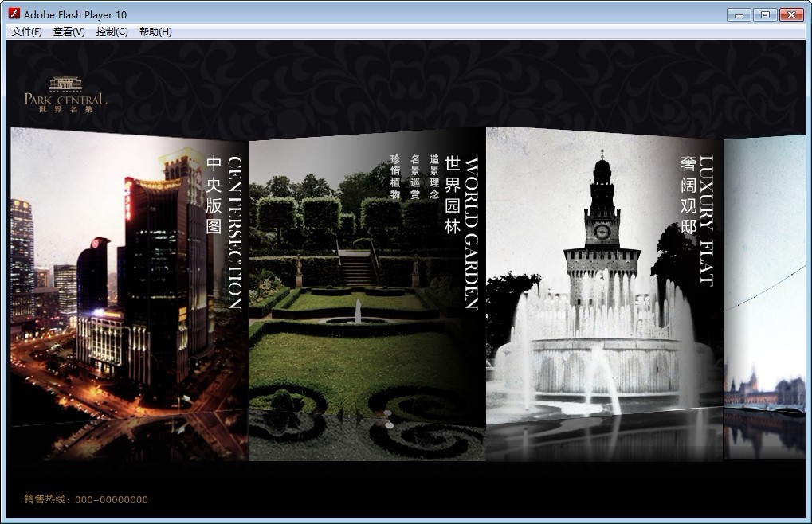
Task: Click the 中央版图 heading
Action: tap(214, 194)
